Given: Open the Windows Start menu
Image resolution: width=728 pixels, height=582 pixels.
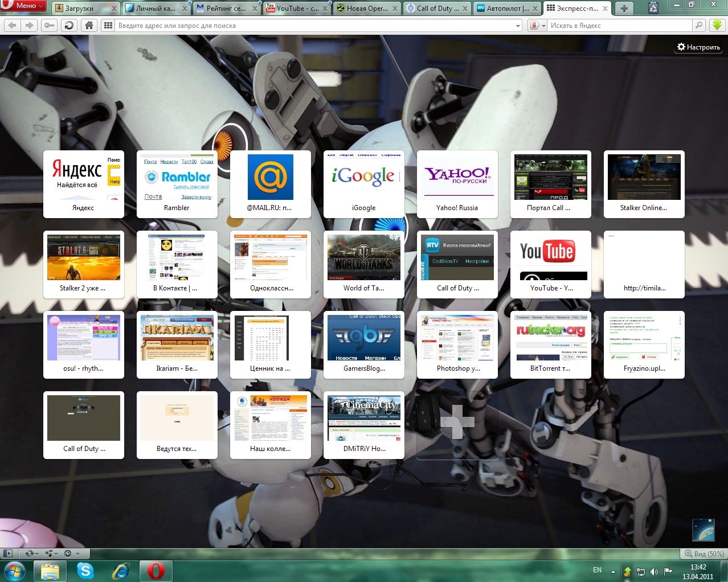Looking at the screenshot, I should [14, 571].
